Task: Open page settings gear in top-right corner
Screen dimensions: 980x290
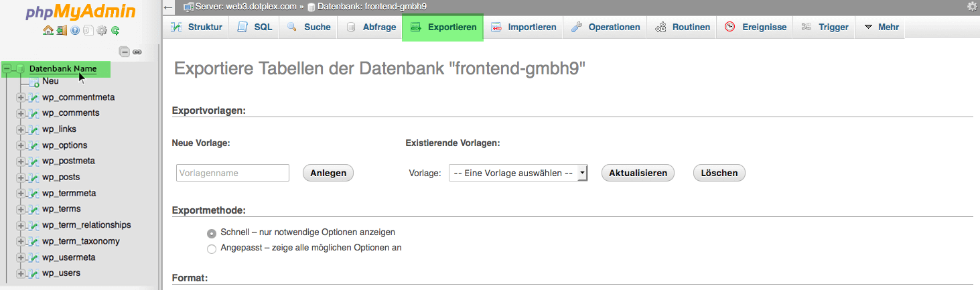Action: pyautogui.click(x=972, y=7)
